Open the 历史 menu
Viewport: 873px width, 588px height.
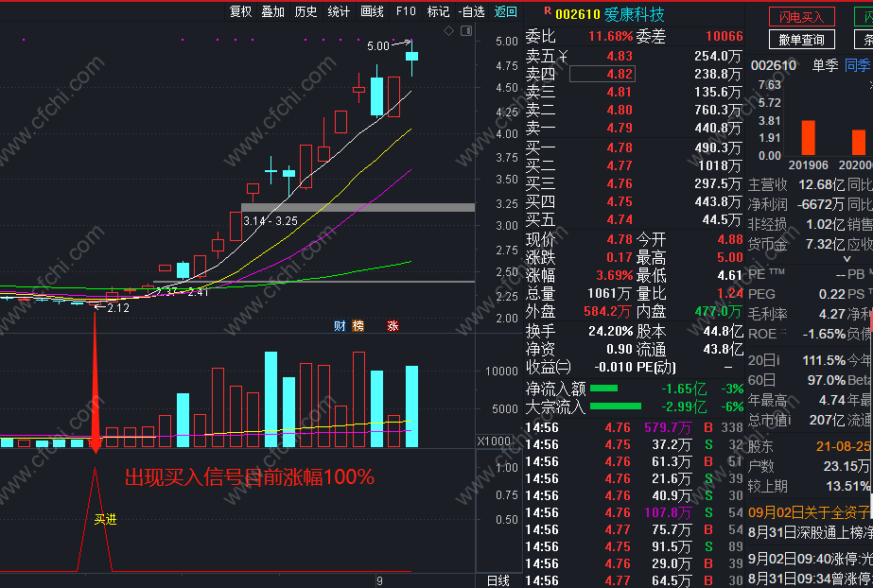tap(306, 11)
